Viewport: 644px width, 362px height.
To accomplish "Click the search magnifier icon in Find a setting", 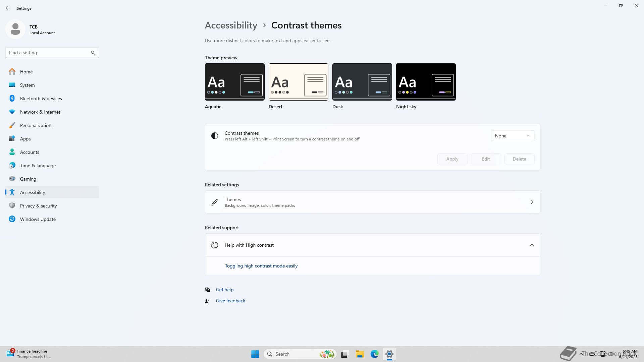I will click(93, 53).
